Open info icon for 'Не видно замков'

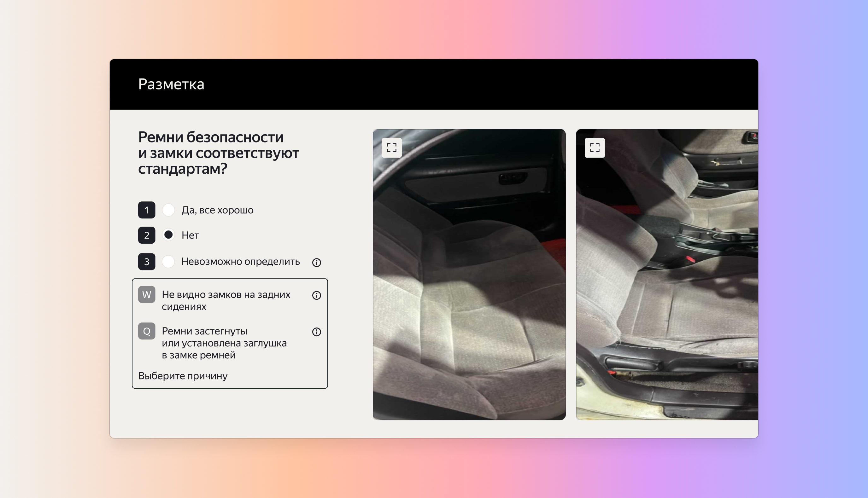[316, 295]
